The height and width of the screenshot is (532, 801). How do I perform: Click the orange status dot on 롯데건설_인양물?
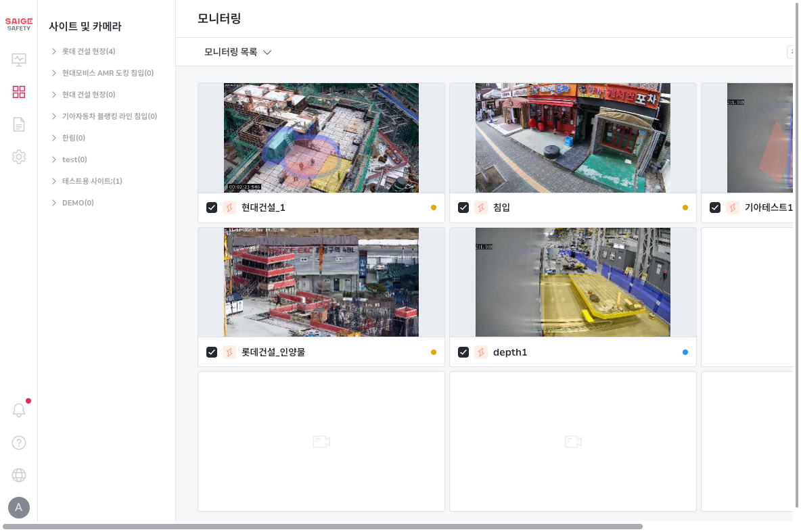434,352
